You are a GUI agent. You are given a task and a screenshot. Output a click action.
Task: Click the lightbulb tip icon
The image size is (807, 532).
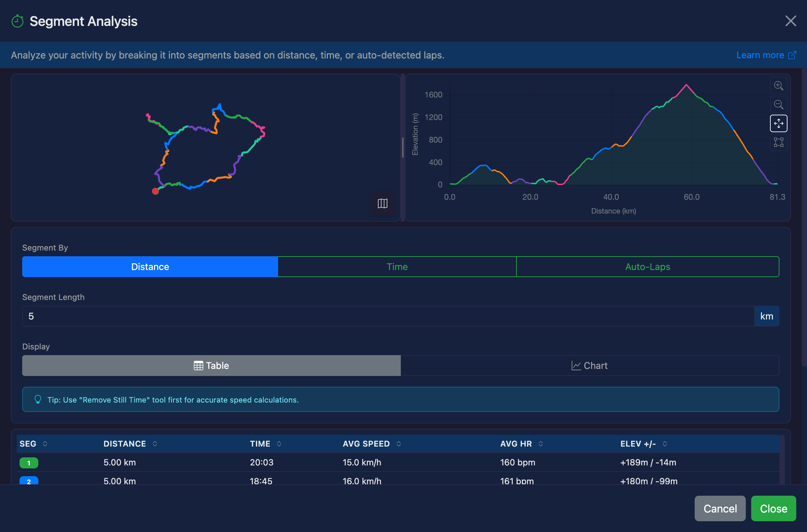point(38,400)
